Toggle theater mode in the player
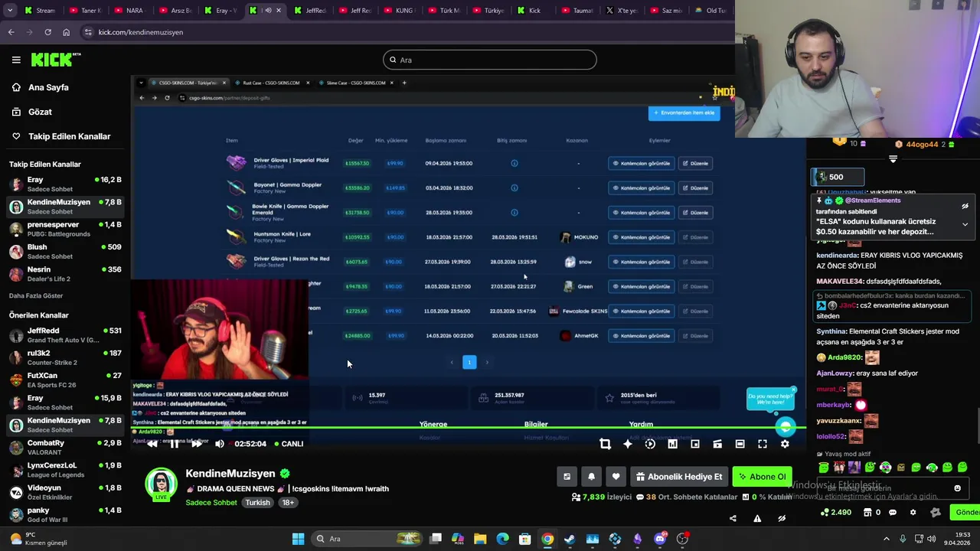 [x=740, y=444]
